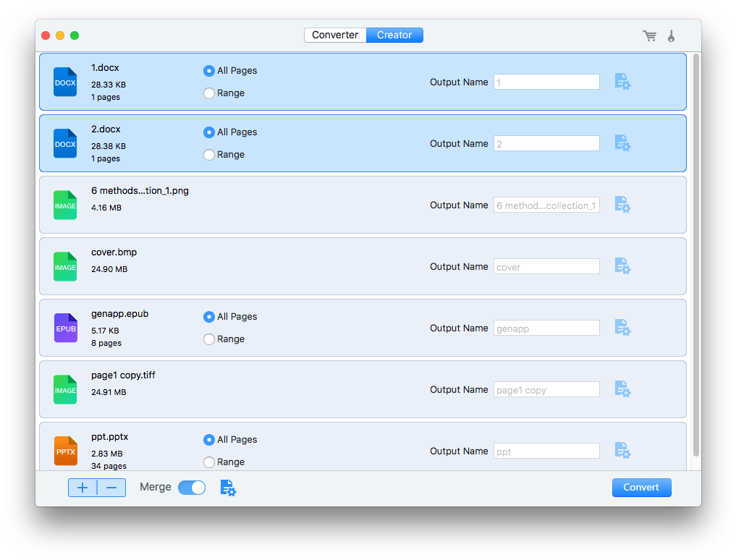Click the Convert button
The width and height of the screenshot is (736, 560).
641,488
